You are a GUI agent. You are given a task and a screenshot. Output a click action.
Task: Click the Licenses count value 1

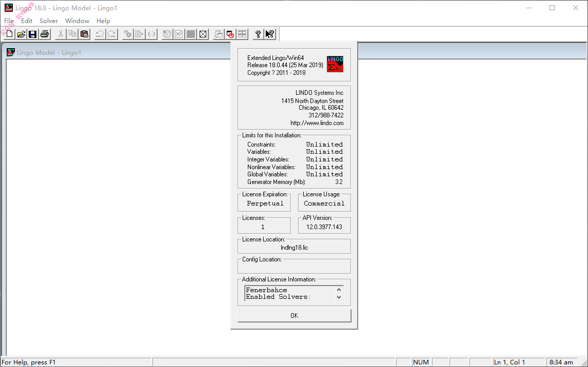(263, 227)
